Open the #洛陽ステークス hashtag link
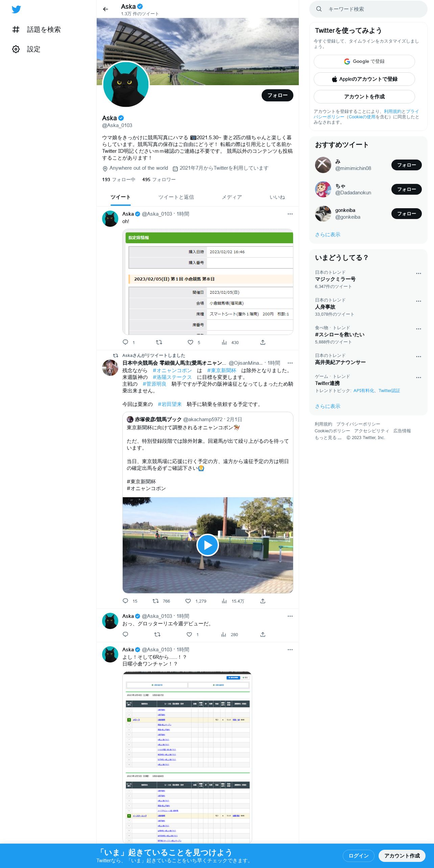The height and width of the screenshot is (868, 434). (172, 377)
